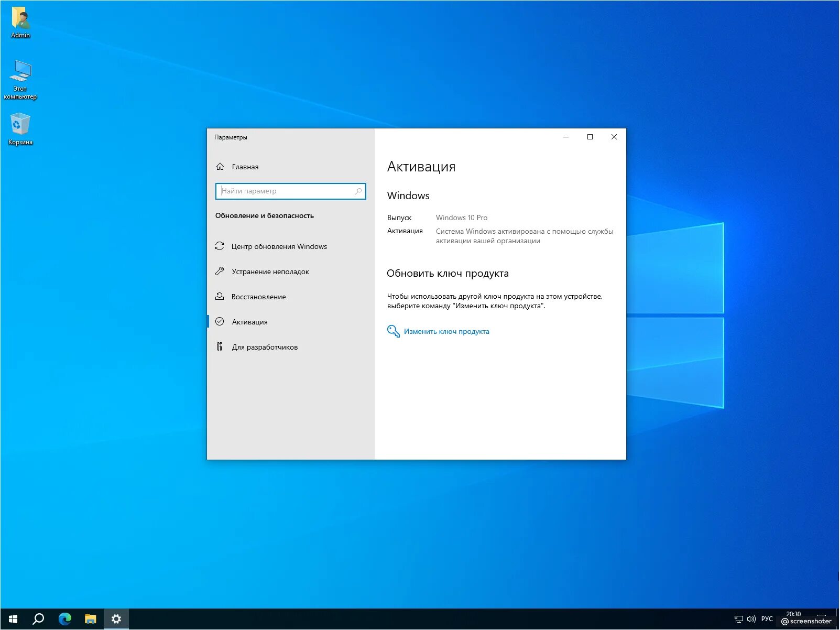Click the Windows Update refresh icon
840x630 pixels.
220,246
